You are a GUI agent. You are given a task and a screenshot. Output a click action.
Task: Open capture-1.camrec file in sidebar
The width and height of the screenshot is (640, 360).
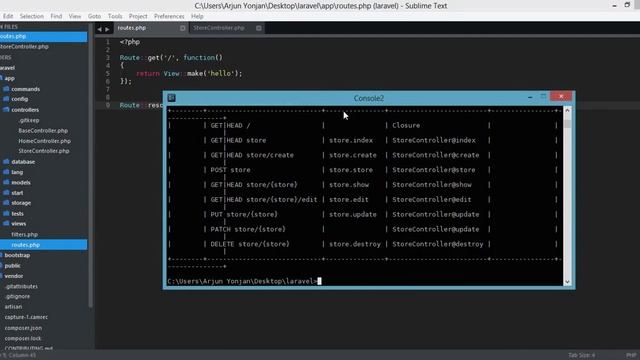click(x=26, y=317)
